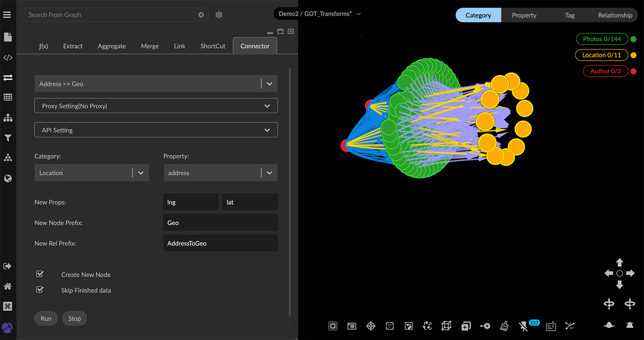Switch to the Relationship tab
The width and height of the screenshot is (644, 340).
tap(615, 15)
